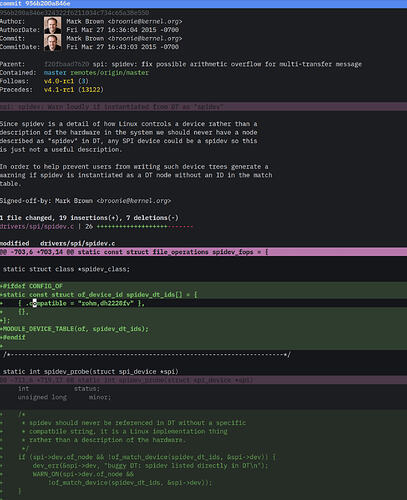407x500 pixels.
Task: Click the commit 956b200a846e title bar
Action: click(203, 4)
